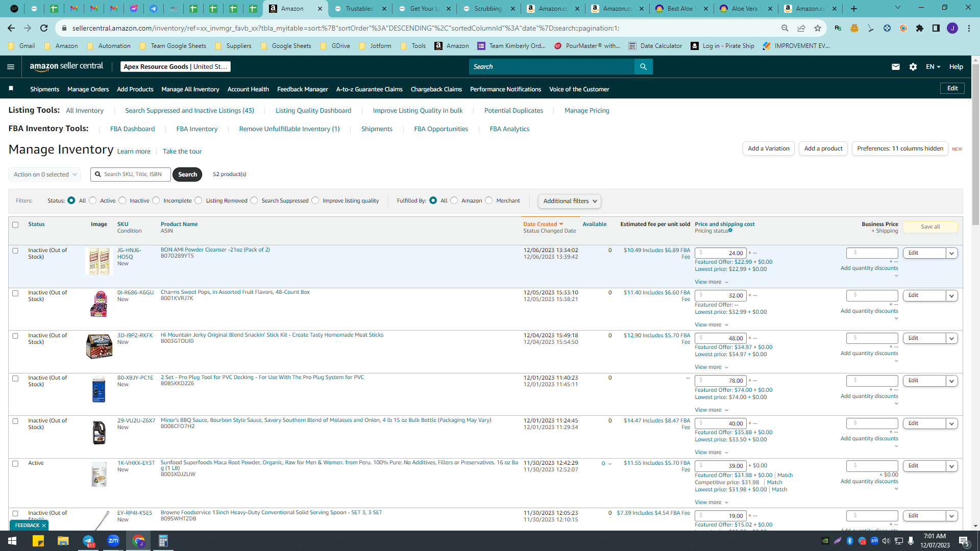Expand the Additional filters dropdown
The width and height of the screenshot is (980, 551).
click(570, 201)
